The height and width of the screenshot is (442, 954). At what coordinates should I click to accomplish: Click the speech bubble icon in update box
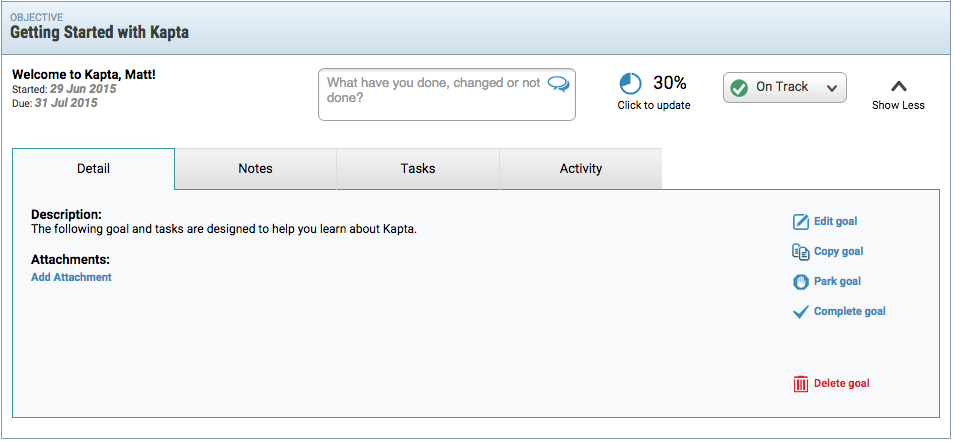tap(558, 84)
